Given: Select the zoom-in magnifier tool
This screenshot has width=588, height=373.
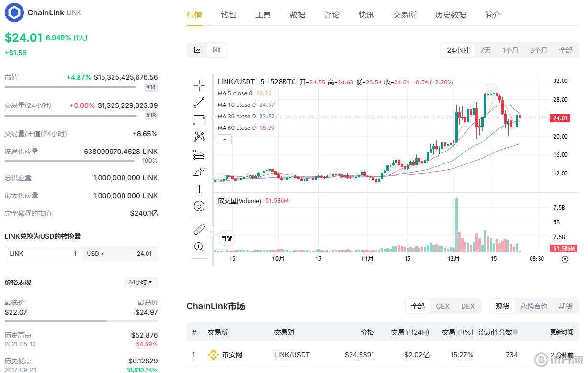Looking at the screenshot, I should (x=199, y=247).
